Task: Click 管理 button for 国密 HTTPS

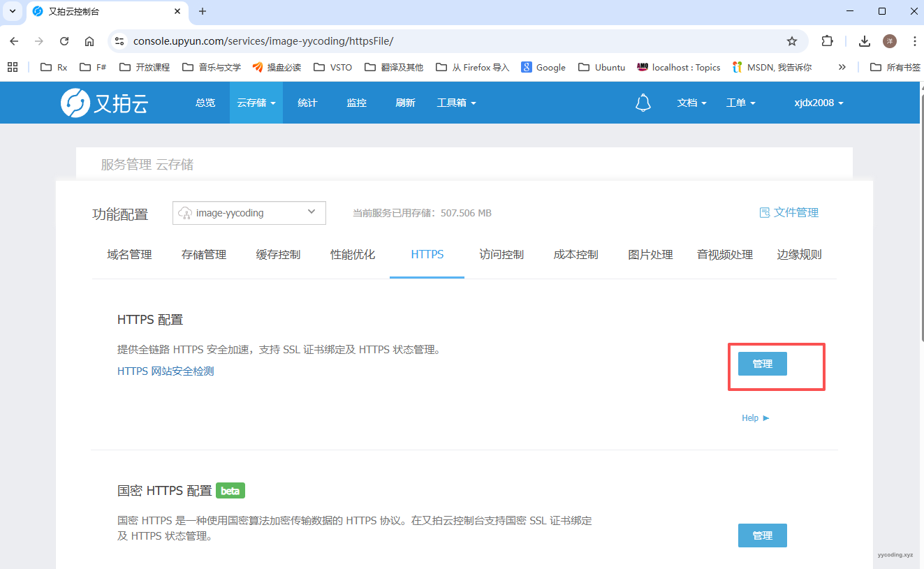Action: (762, 535)
